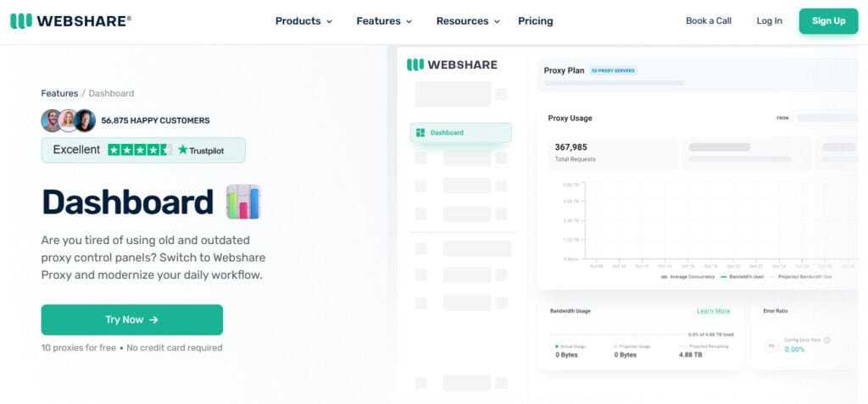
Task: Select the Dashboard sidebar item
Action: (460, 133)
